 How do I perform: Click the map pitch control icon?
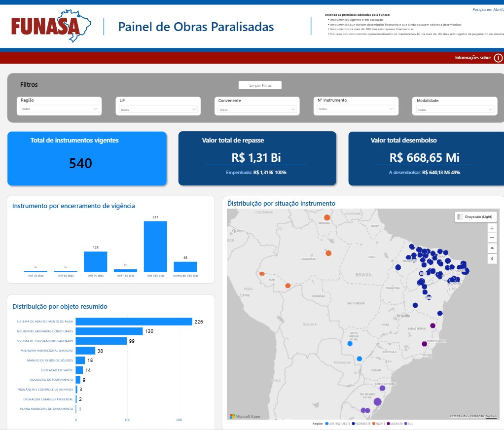pyautogui.click(x=492, y=248)
